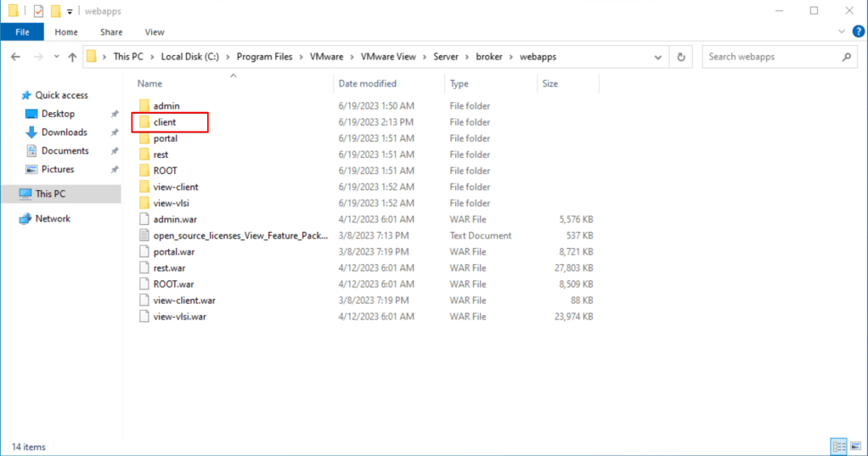
Task: Select This PC in navigation pane
Action: 50,194
